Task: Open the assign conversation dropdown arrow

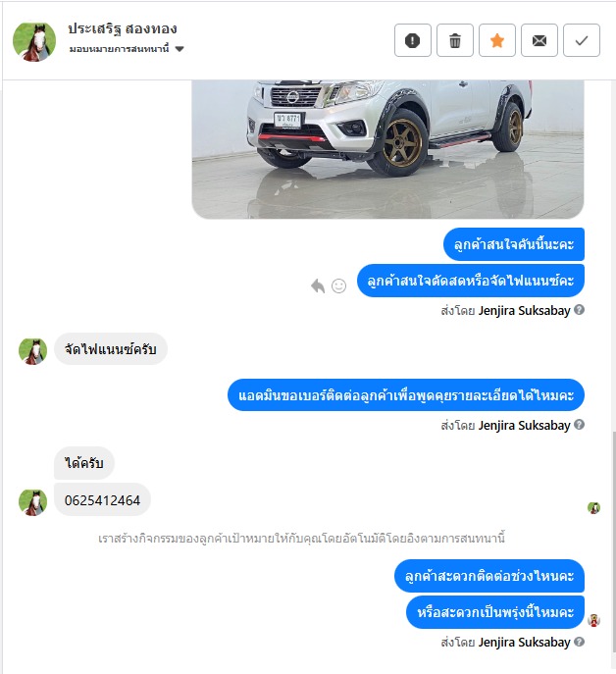Action: [180, 49]
